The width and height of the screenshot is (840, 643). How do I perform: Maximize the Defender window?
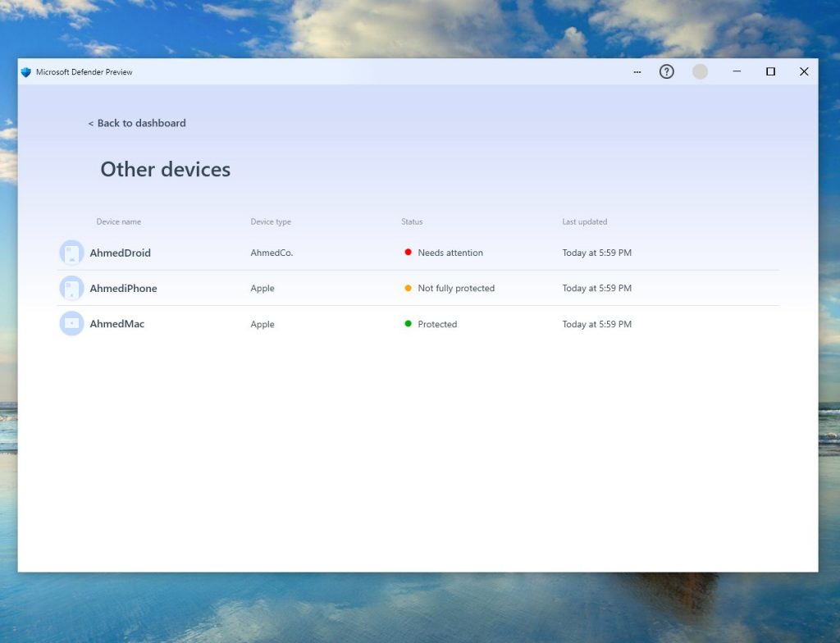770,72
